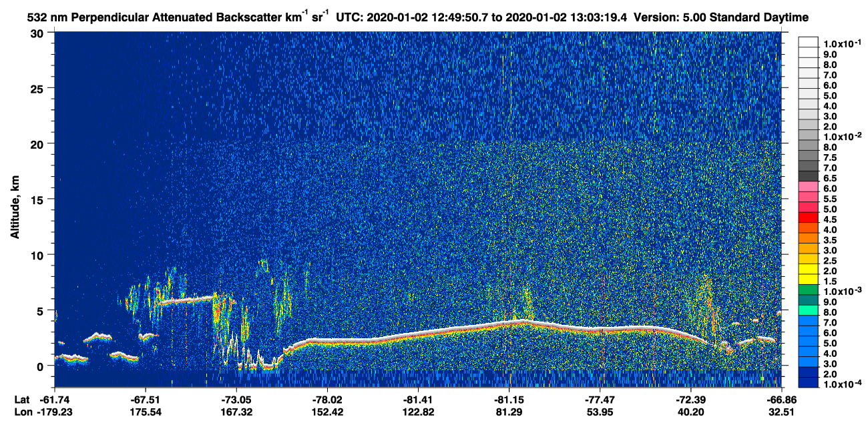
Task: Click the colorbar label 1.0x10-1
Action: (x=841, y=43)
